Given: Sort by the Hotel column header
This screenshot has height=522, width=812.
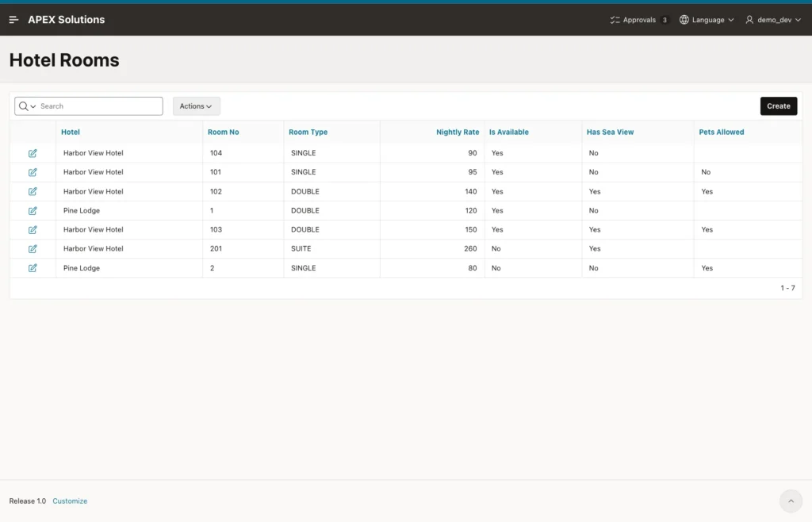Looking at the screenshot, I should tap(71, 132).
